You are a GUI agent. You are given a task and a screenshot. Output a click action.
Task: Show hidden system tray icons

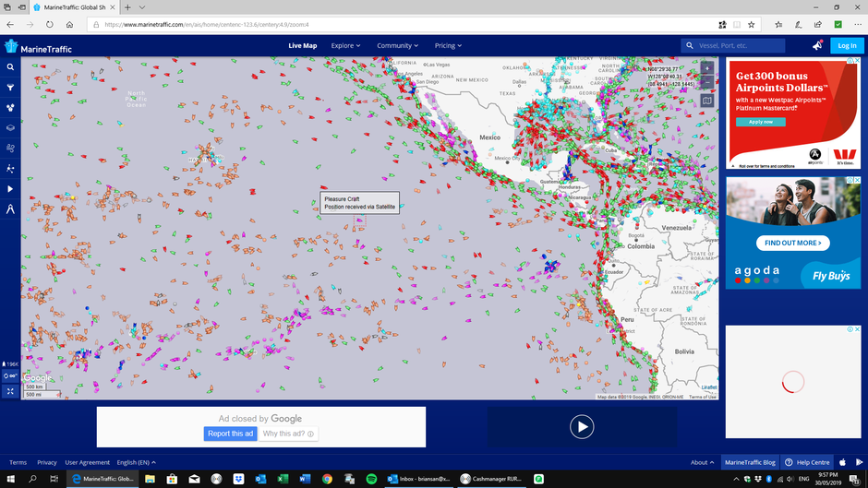[x=736, y=479]
